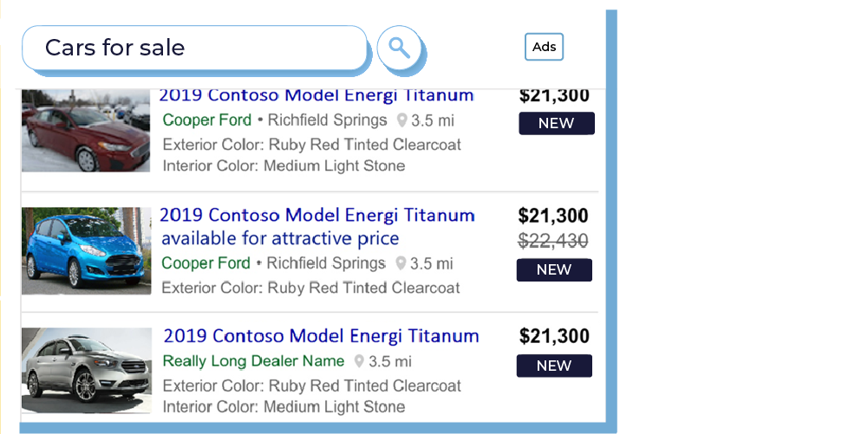Open listing title with 'available for attractive price'

click(x=317, y=227)
